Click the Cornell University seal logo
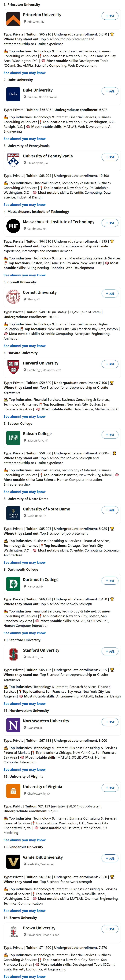The width and height of the screenshot is (125, 980). [x=13, y=296]
